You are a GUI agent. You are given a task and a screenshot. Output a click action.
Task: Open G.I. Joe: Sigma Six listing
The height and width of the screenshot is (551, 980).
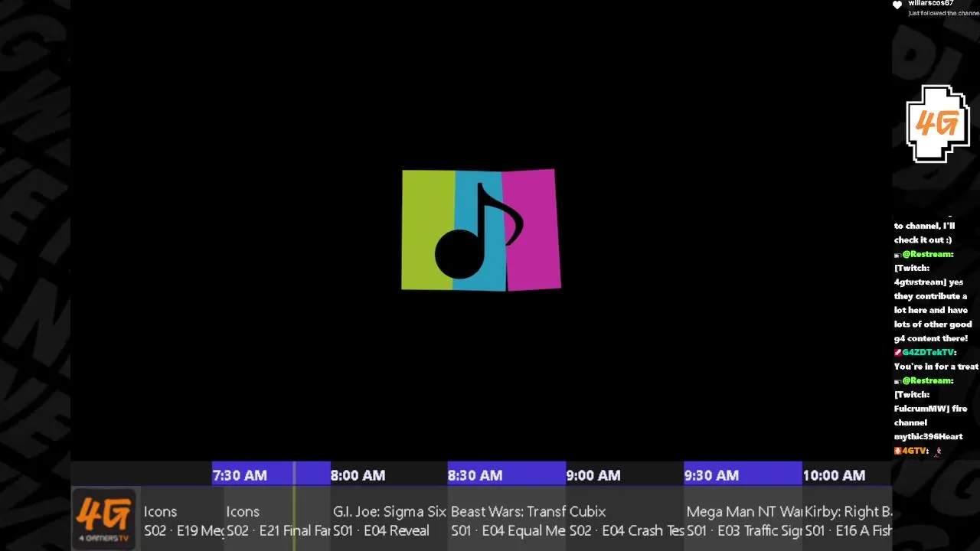pyautogui.click(x=389, y=520)
